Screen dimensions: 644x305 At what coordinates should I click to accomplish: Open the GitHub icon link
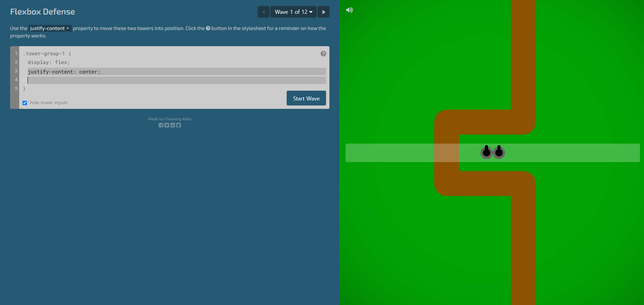[x=179, y=125]
